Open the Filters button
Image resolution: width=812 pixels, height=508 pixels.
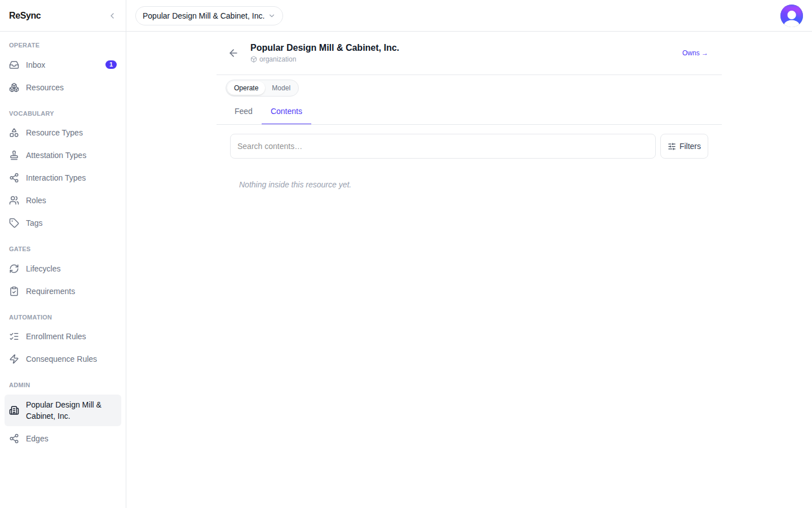pos(684,146)
